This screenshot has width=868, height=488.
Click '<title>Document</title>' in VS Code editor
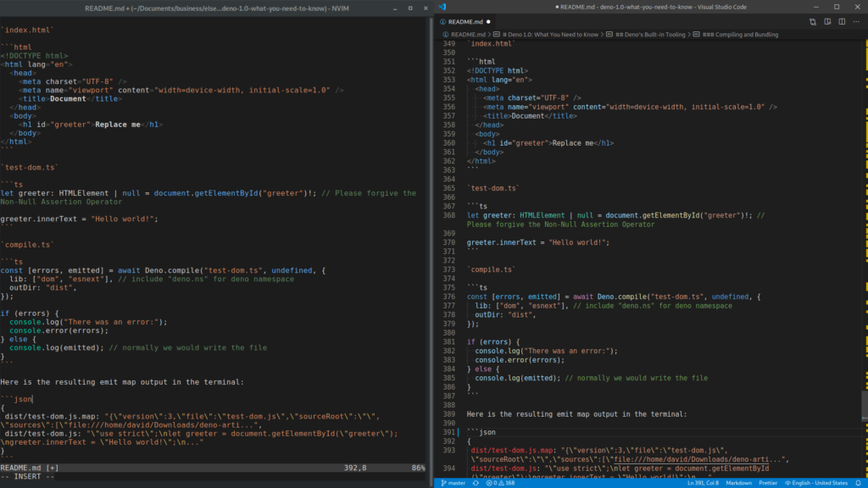(530, 115)
